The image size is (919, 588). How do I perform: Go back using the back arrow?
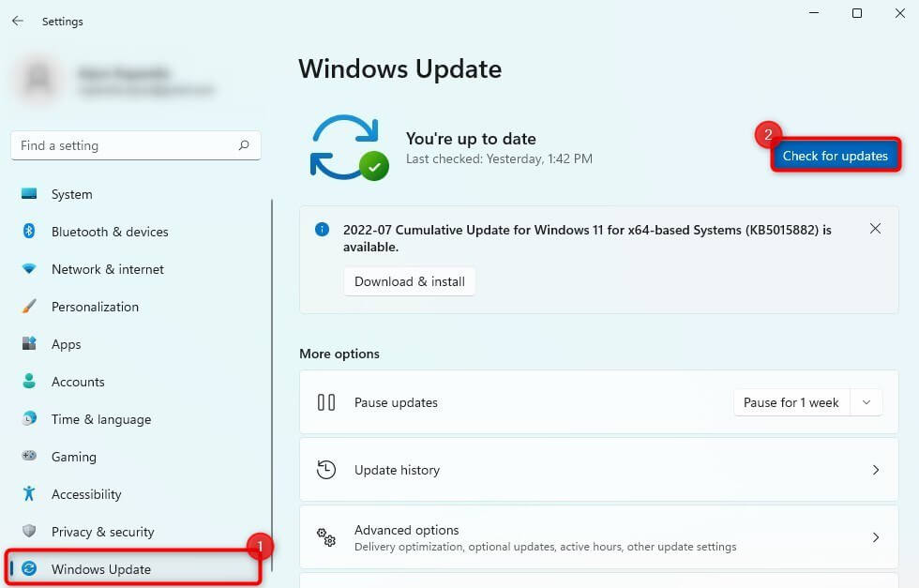tap(18, 22)
